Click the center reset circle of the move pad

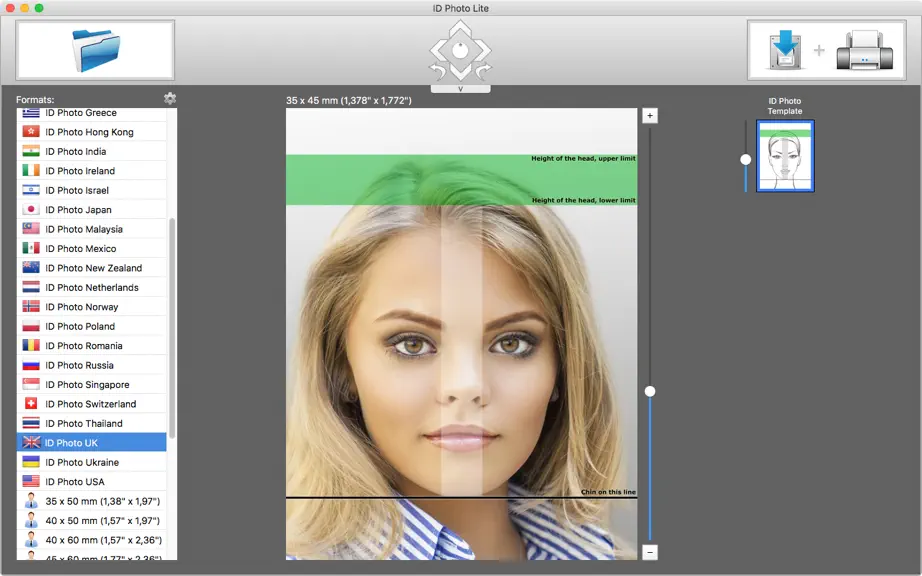460,51
